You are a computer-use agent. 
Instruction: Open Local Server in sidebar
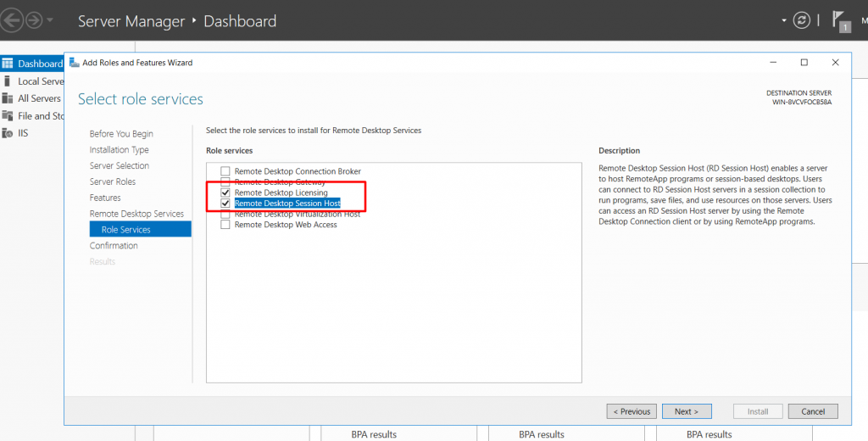tap(41, 81)
